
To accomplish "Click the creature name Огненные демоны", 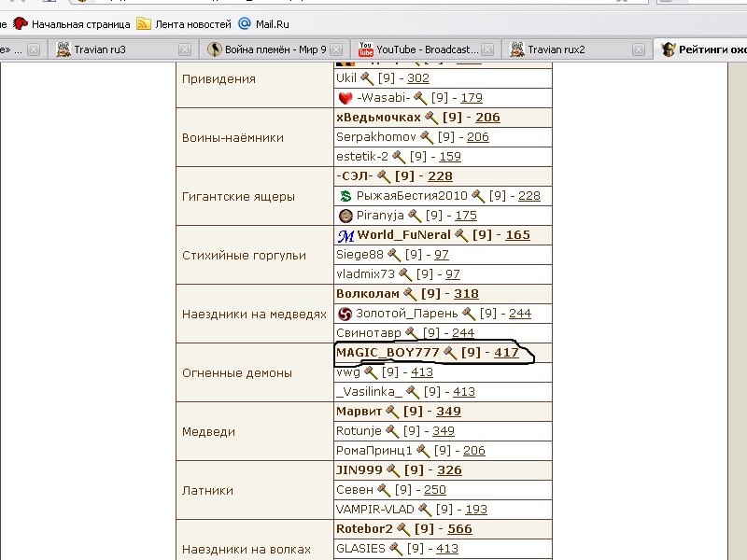I will (237, 372).
